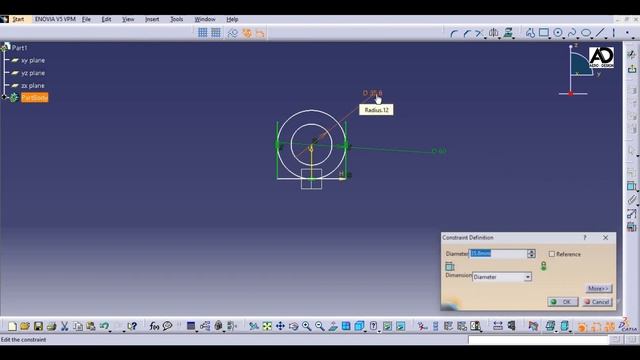The height and width of the screenshot is (360, 640).
Task: Click the Cut scissors icon
Action: pos(64,326)
